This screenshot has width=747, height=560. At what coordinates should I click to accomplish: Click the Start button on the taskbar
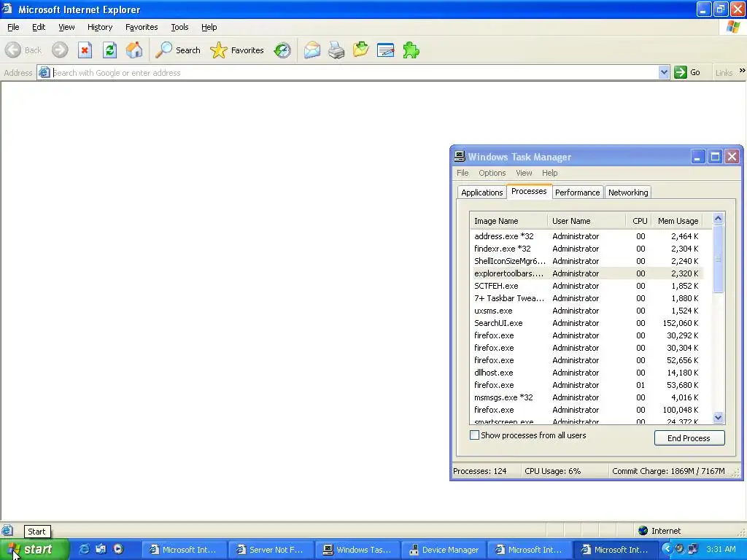pyautogui.click(x=34, y=549)
